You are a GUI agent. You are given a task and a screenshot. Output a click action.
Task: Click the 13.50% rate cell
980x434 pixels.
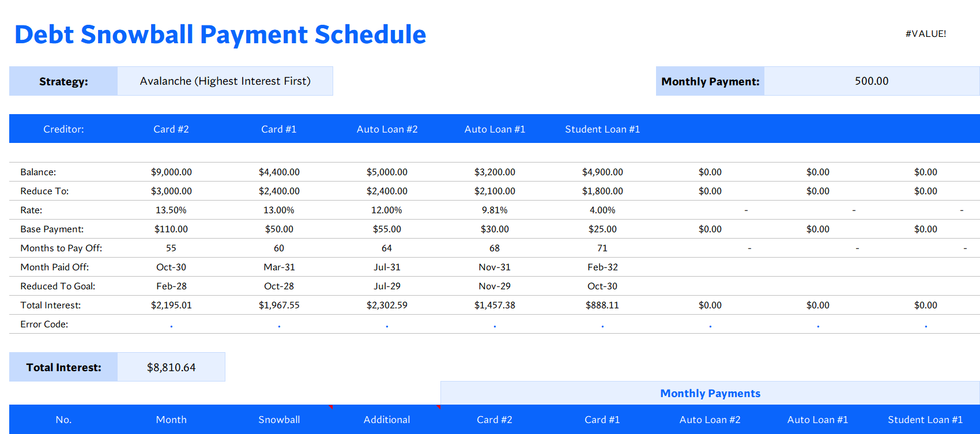coord(171,210)
